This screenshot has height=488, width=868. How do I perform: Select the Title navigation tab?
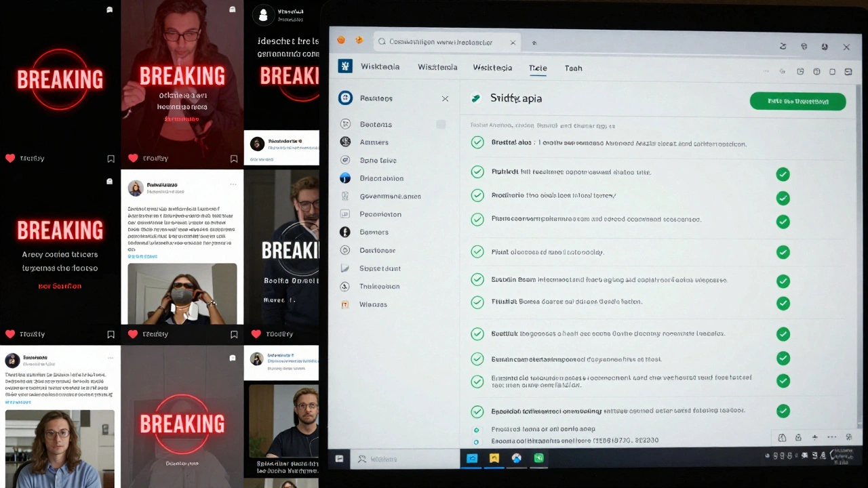click(538, 68)
